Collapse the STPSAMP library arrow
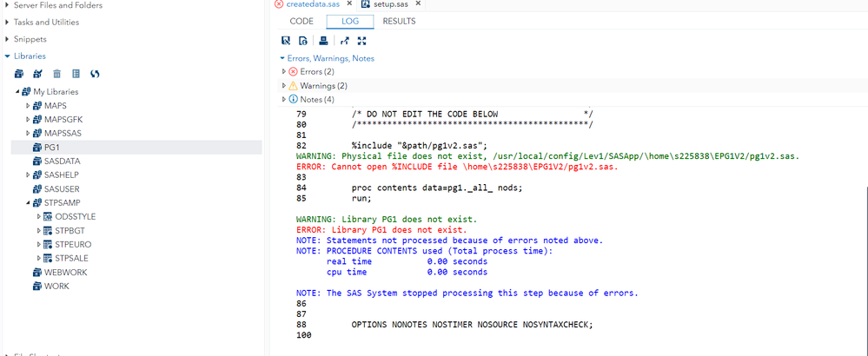Viewport: 868px width, 356px height. pyautogui.click(x=28, y=203)
